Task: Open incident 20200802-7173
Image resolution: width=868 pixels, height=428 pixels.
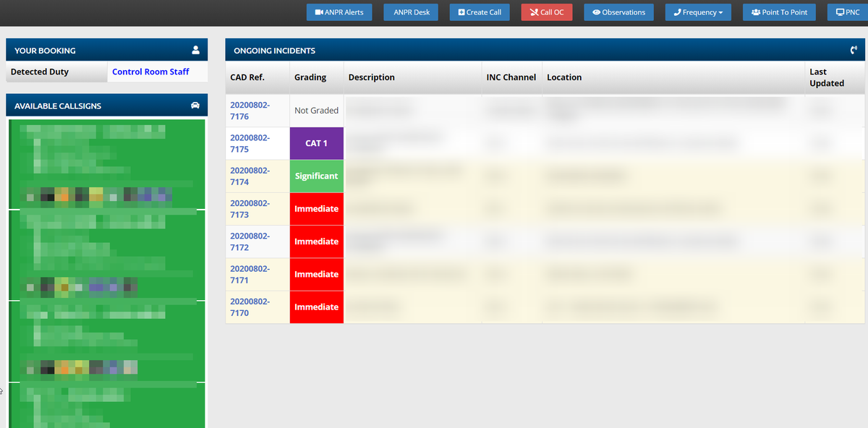Action: click(250, 209)
